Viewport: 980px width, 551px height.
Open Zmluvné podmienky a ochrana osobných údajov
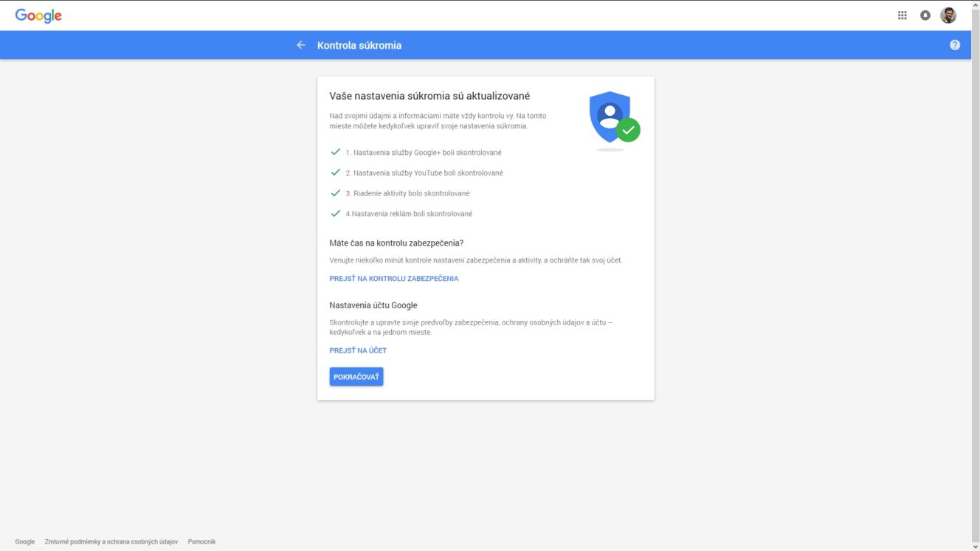[111, 541]
